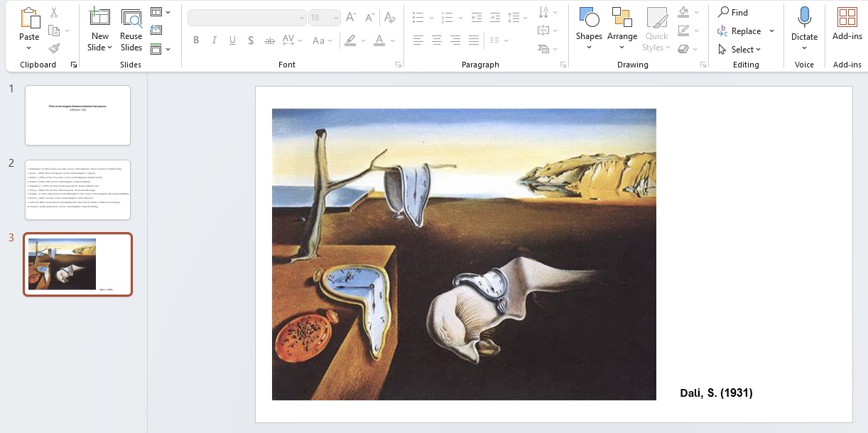The height and width of the screenshot is (433, 868).
Task: Open the Select dropdown in Editing
Action: pyautogui.click(x=739, y=49)
